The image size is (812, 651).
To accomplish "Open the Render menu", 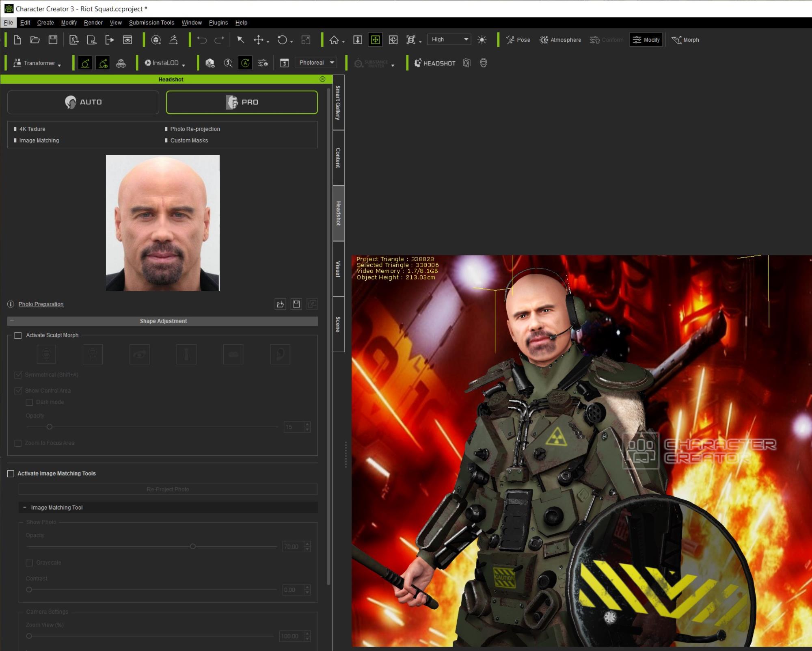I will (93, 23).
